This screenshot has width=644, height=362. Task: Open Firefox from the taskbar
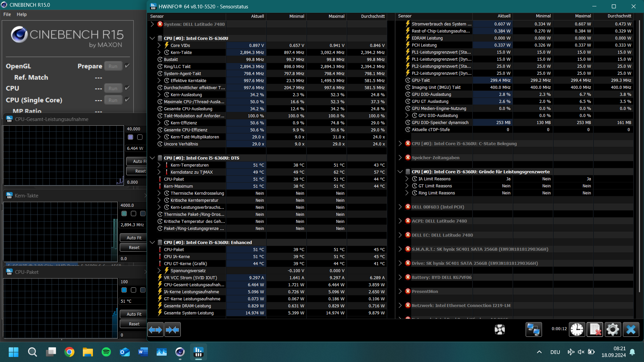(x=69, y=352)
